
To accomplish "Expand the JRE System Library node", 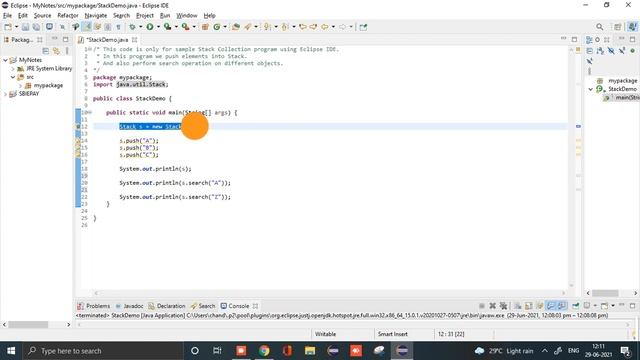I will 13,69.
